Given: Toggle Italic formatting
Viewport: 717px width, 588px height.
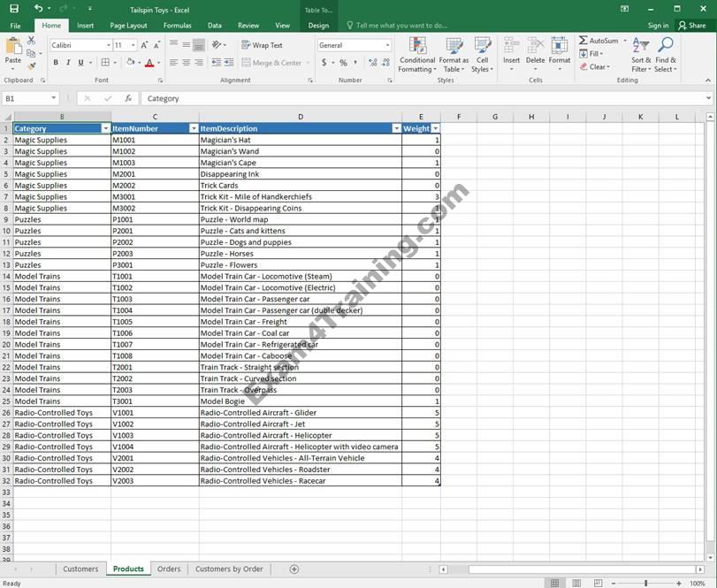Looking at the screenshot, I should (x=68, y=63).
